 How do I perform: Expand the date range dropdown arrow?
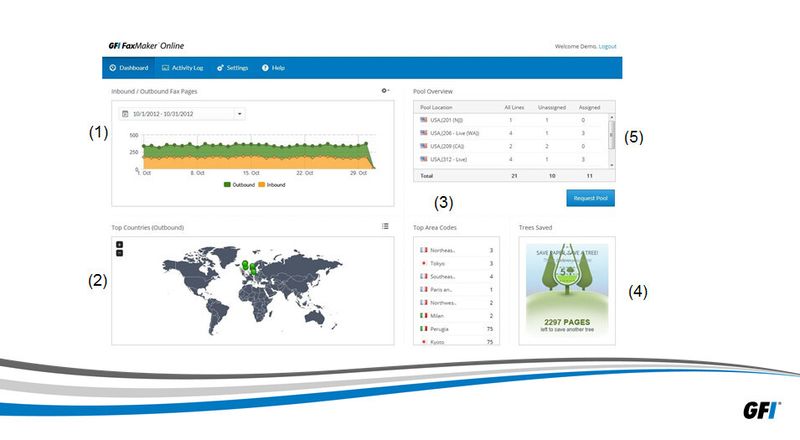tap(239, 114)
